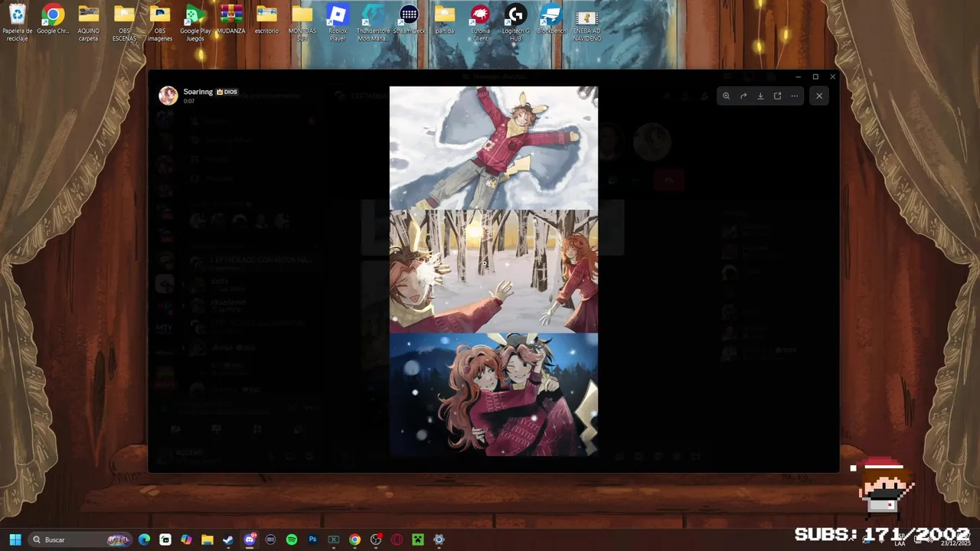Open Settings gear in taskbar
The height and width of the screenshot is (551, 980).
click(x=439, y=540)
